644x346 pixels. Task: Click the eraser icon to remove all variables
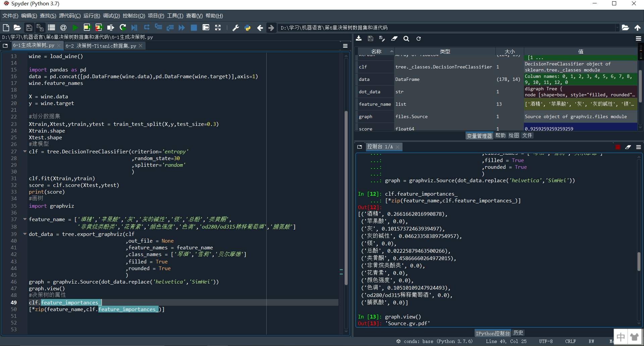click(394, 39)
